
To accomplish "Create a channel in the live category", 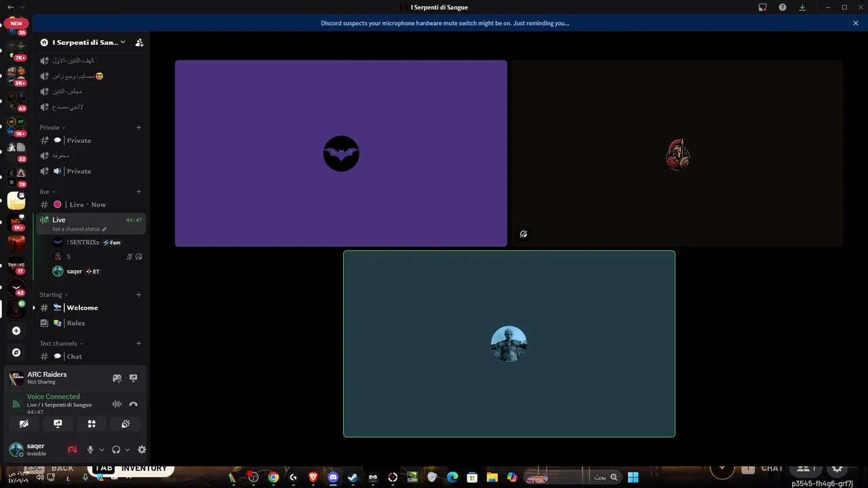I will coord(139,192).
